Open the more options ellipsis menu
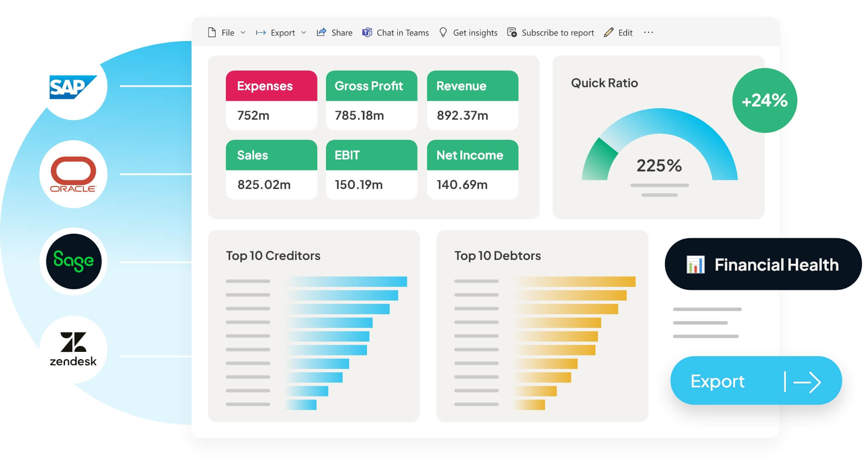 pos(648,32)
